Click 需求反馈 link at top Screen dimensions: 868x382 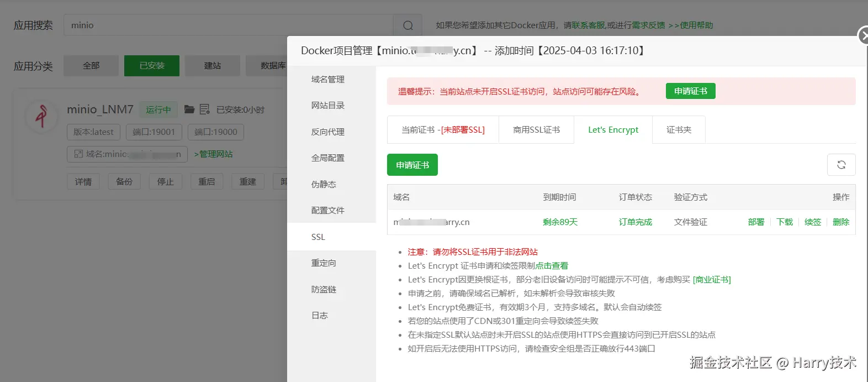[x=648, y=25]
